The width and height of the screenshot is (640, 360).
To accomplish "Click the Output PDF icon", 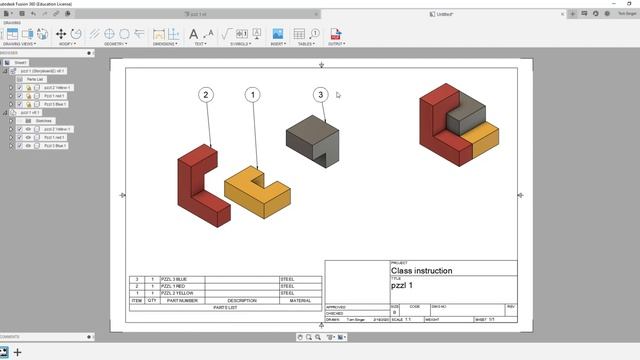I will 336,34.
